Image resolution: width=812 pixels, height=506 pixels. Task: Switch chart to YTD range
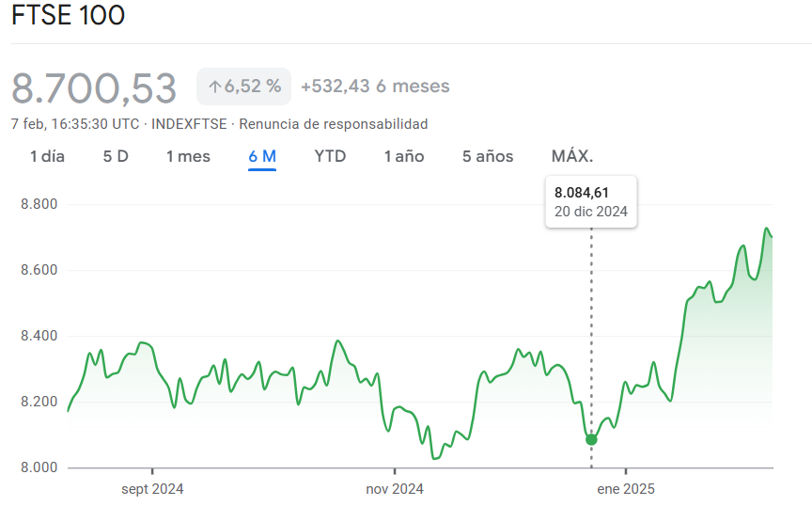tap(330, 156)
